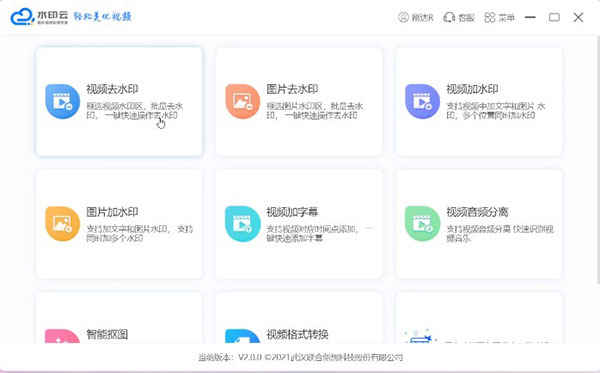Open the 视频去水印 video watermark removal icon
This screenshot has width=600, height=373.
(62, 101)
